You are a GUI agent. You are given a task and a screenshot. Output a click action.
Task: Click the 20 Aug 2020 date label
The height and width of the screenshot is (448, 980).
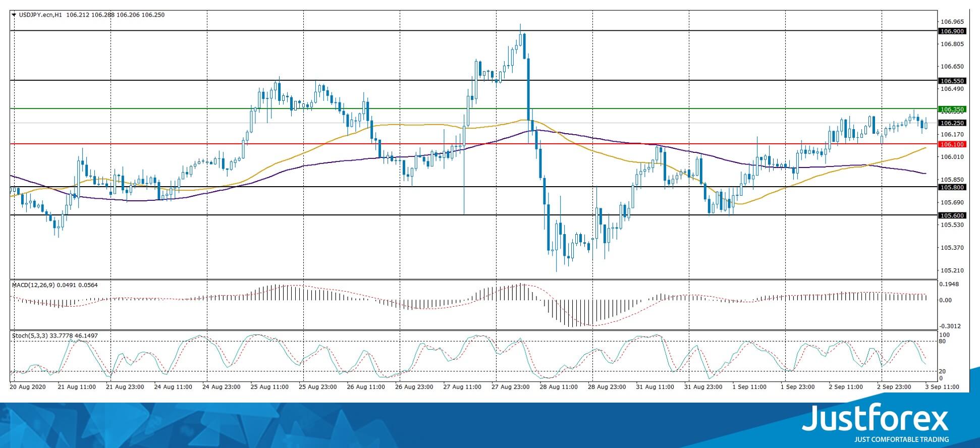pyautogui.click(x=28, y=387)
